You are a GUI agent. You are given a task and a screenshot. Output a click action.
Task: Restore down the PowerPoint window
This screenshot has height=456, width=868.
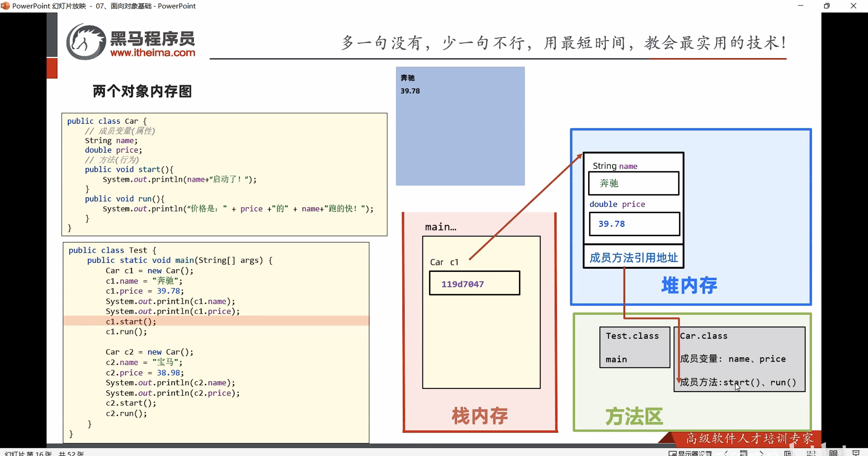pos(827,6)
